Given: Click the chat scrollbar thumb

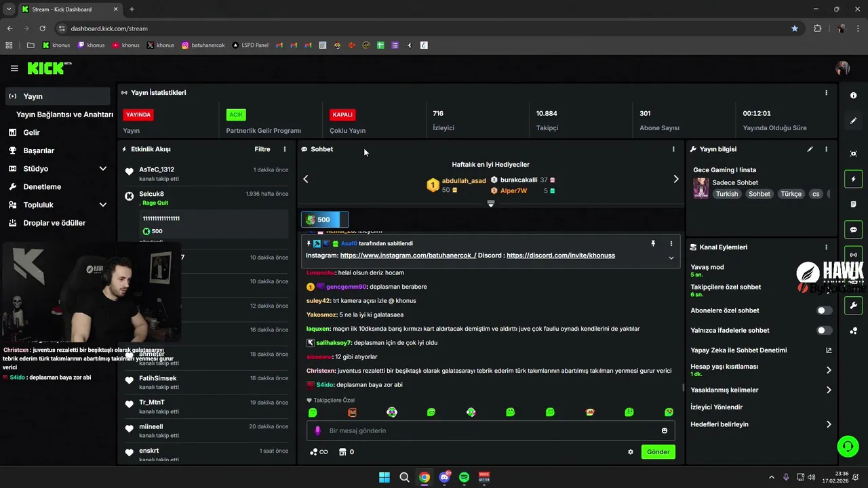Looking at the screenshot, I should (683, 388).
